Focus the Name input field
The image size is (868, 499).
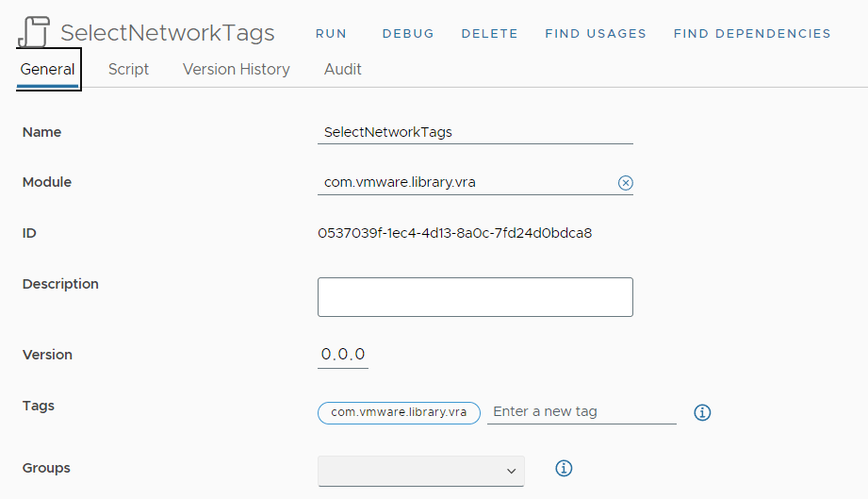pos(475,132)
